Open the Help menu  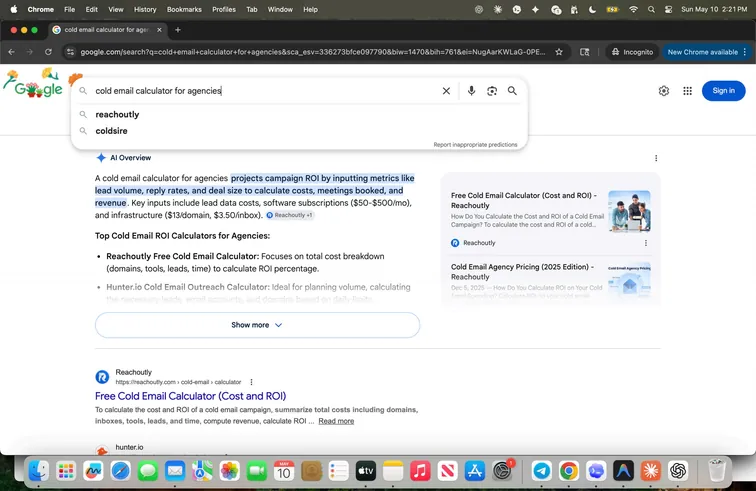tap(310, 9)
